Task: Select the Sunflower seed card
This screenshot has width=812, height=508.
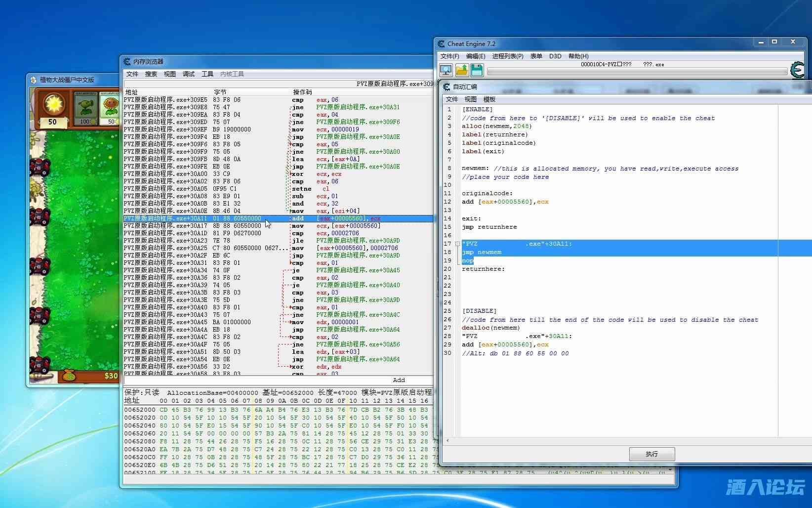Action: pos(110,108)
